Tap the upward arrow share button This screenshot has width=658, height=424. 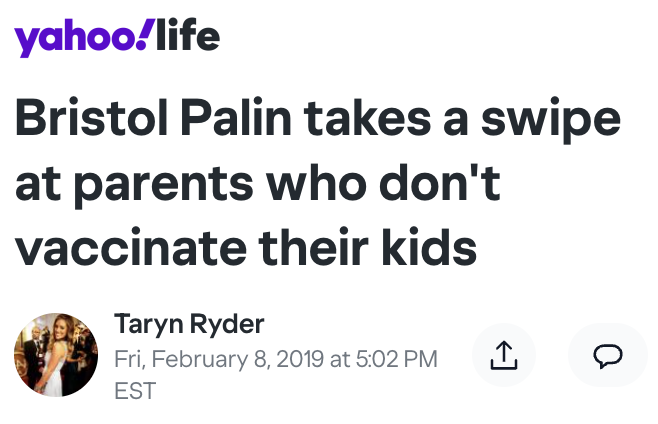point(504,355)
